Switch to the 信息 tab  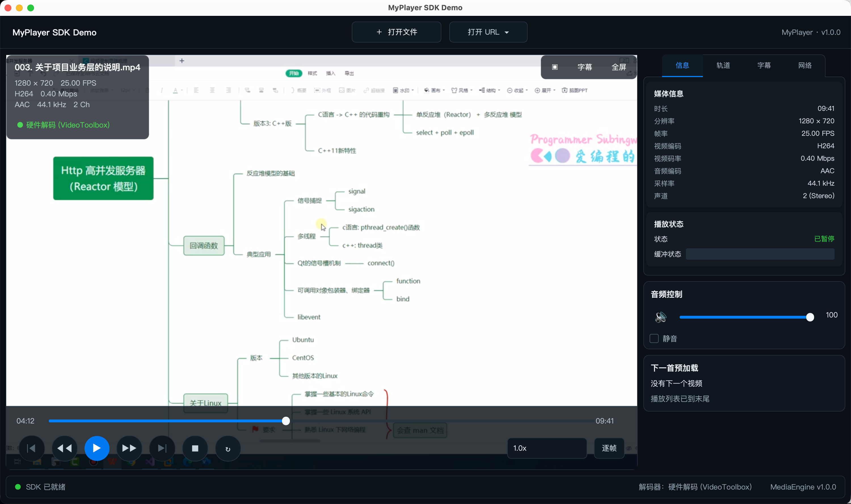[682, 65]
